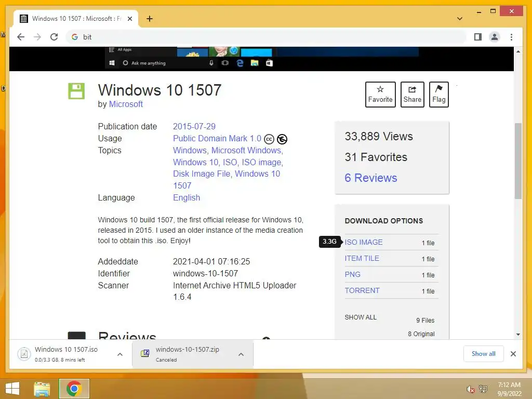The width and height of the screenshot is (532, 399).
Task: Select the Windows 10 1507 browser tab
Action: tap(76, 19)
